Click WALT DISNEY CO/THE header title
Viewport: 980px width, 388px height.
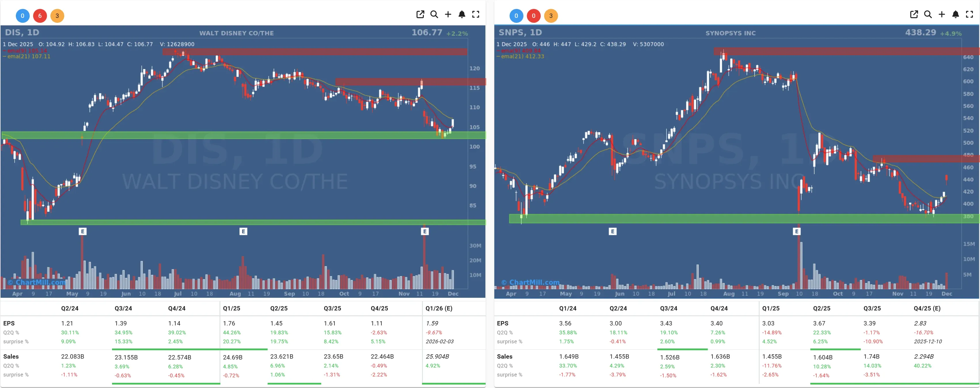coord(237,33)
